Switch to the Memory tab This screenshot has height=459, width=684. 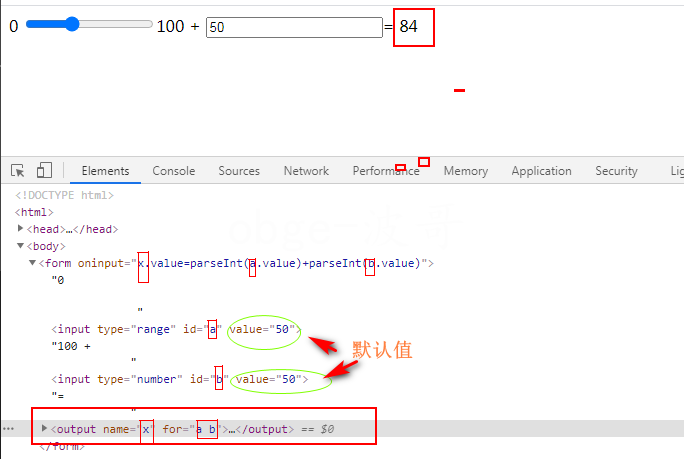(466, 171)
